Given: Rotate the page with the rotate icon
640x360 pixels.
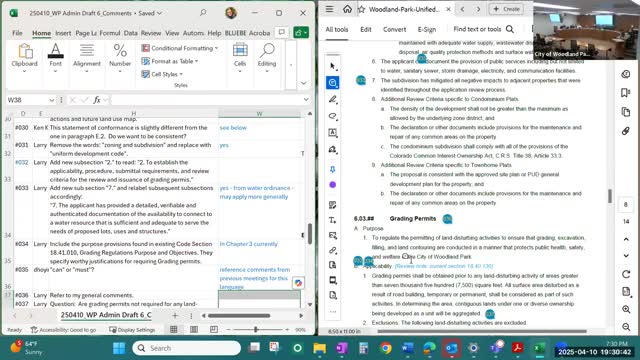Looking at the screenshot, I should 626,274.
